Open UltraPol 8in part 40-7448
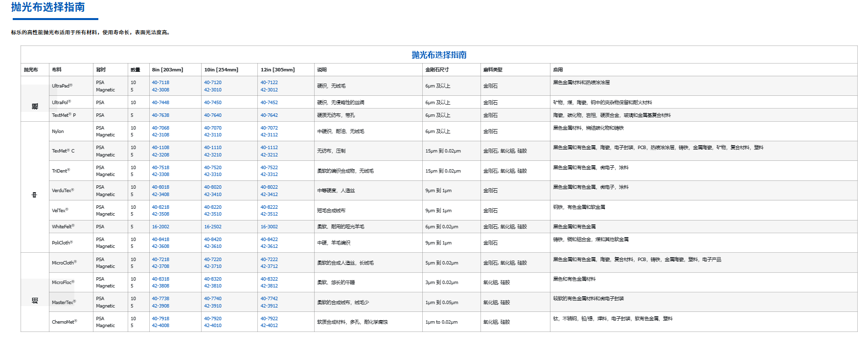The height and width of the screenshot is (352, 868). 160,103
